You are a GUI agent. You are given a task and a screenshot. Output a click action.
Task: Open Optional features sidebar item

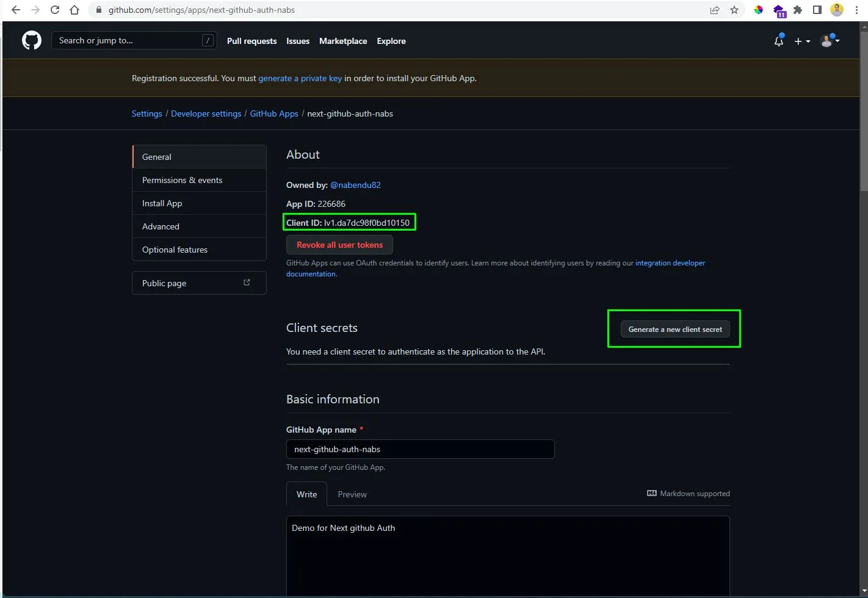(199, 250)
